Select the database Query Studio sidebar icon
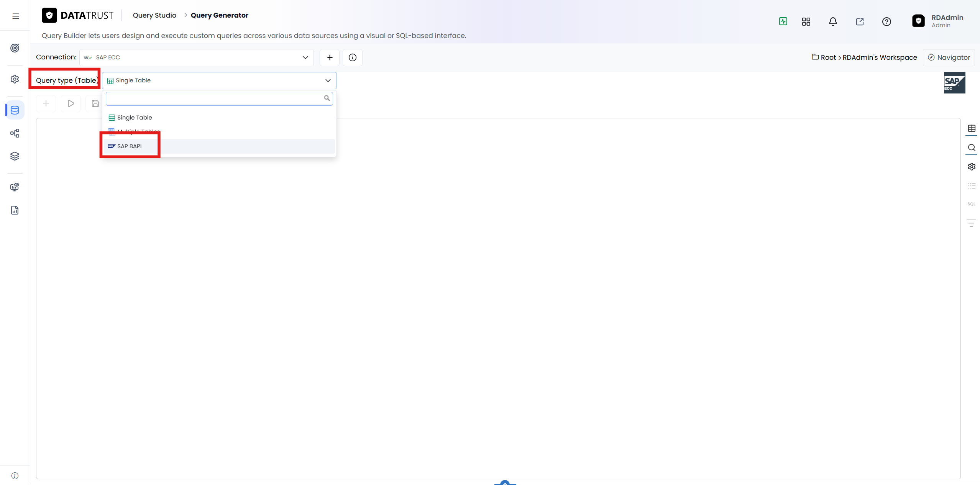The width and height of the screenshot is (980, 485). 15,110
